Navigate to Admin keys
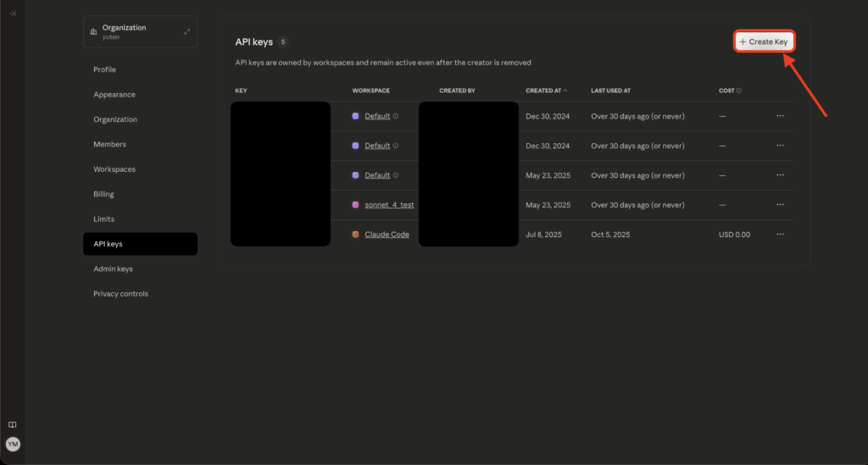Viewport: 868px width, 465px height. point(113,268)
